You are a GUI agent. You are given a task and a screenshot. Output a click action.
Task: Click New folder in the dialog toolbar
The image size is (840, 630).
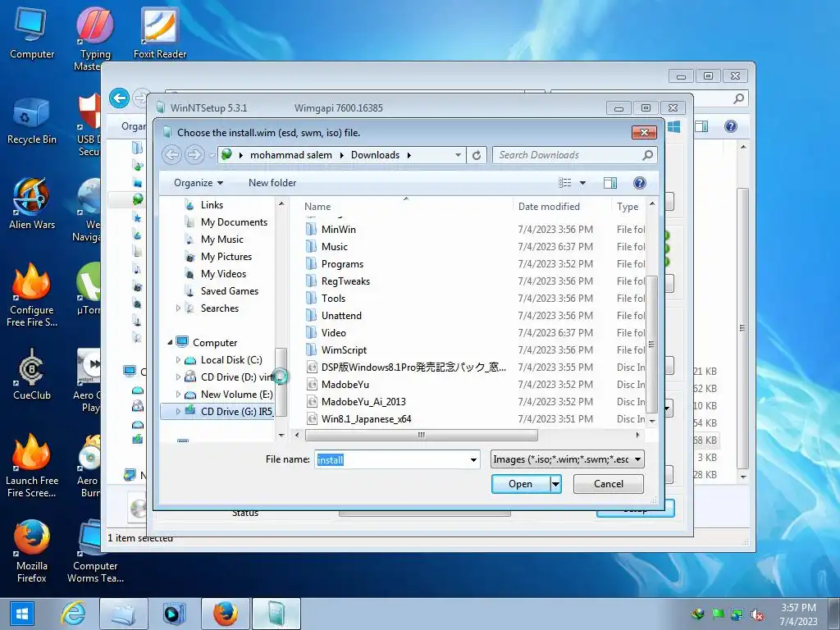coord(272,183)
